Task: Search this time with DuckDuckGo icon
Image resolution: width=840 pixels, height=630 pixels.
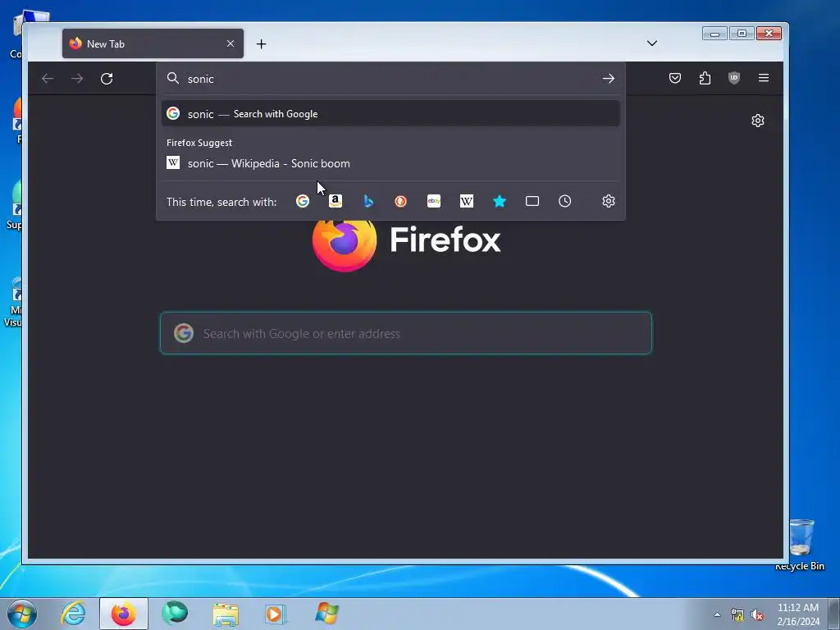Action: point(400,201)
